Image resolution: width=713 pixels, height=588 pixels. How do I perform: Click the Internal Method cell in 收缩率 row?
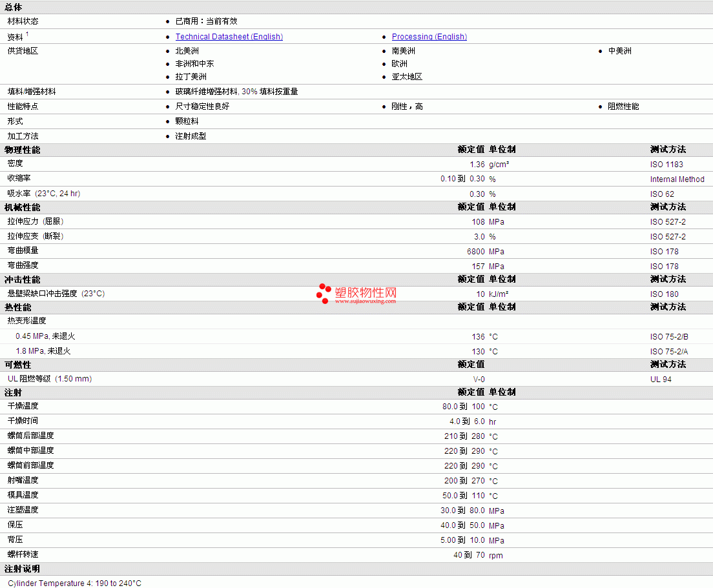tap(677, 179)
